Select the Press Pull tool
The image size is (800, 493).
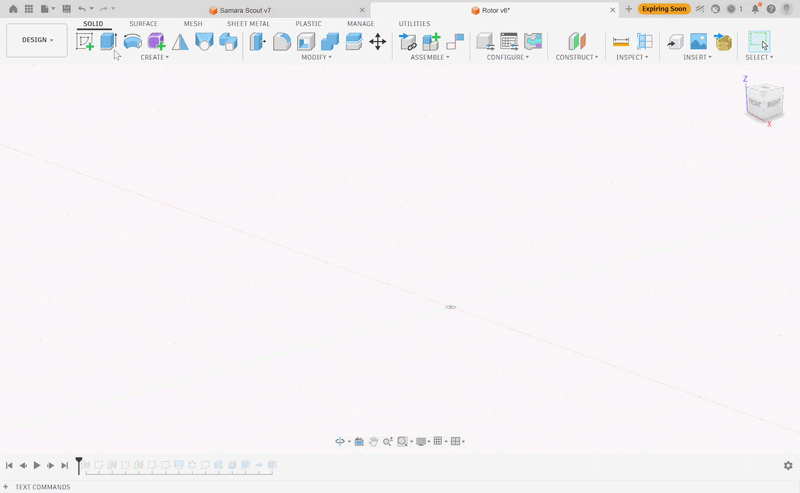pos(258,41)
